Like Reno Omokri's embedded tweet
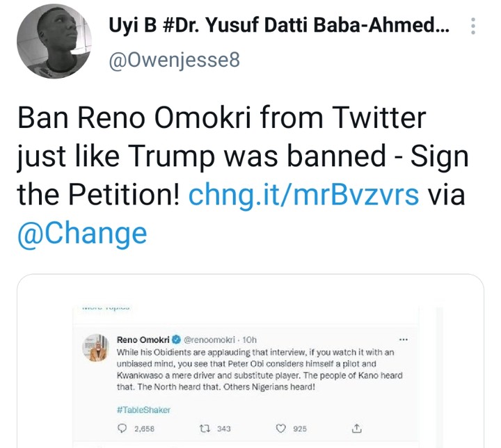The height and width of the screenshot is (448, 501). pyautogui.click(x=281, y=429)
